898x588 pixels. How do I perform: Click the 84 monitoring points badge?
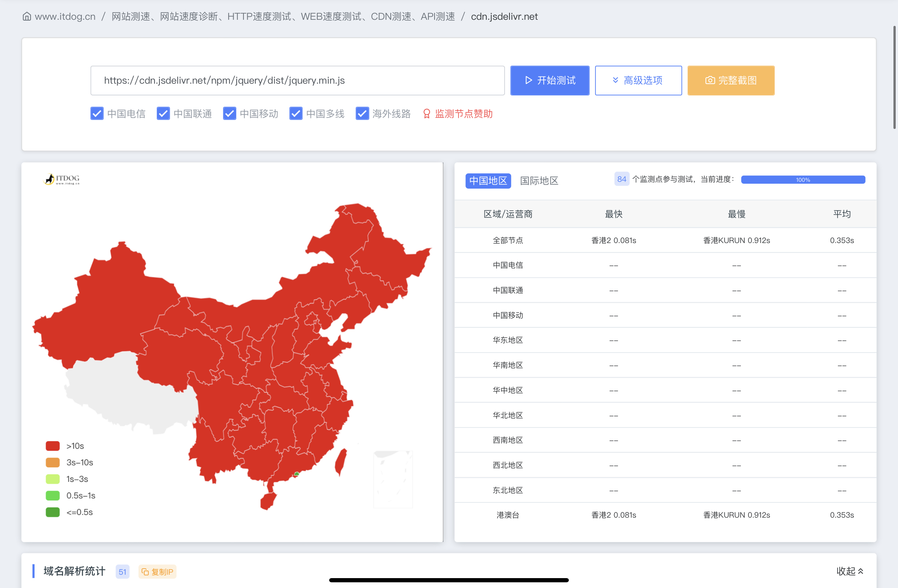(x=622, y=179)
